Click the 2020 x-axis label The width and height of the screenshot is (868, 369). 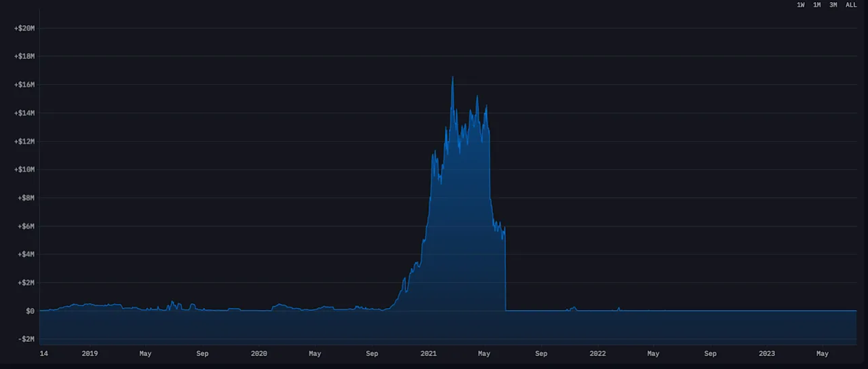pyautogui.click(x=259, y=353)
